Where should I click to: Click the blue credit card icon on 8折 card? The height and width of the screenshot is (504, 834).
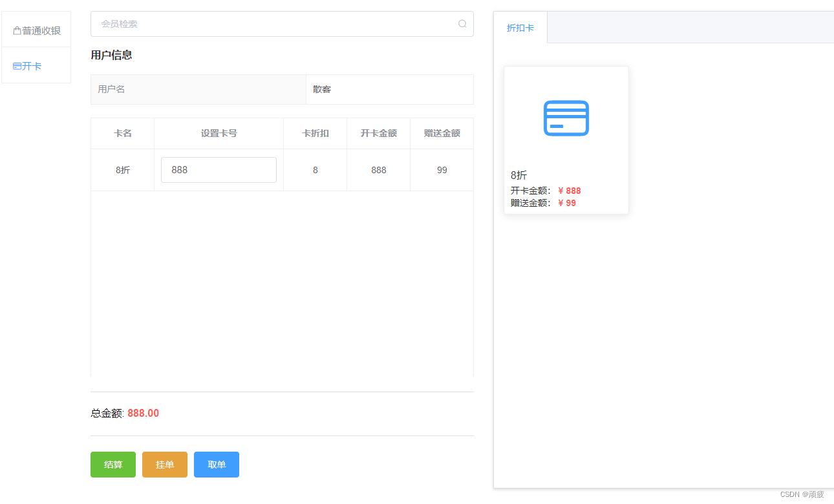(566, 118)
